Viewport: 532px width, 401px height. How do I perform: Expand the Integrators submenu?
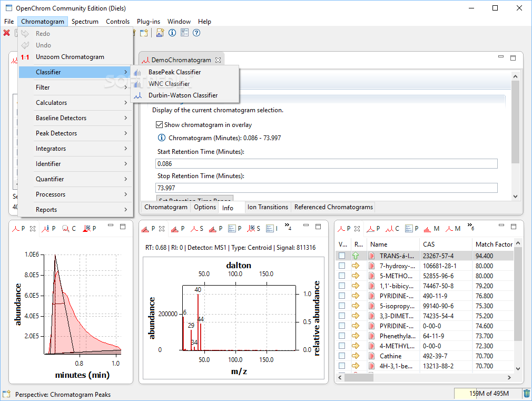click(75, 149)
